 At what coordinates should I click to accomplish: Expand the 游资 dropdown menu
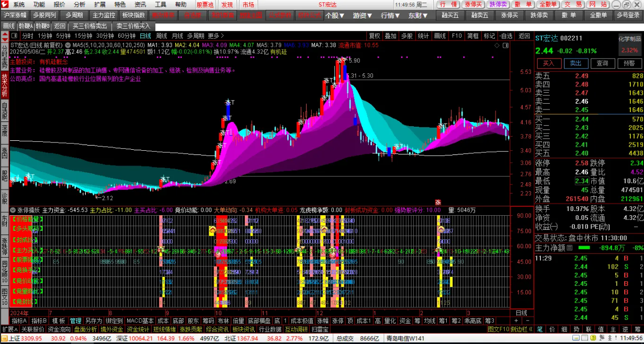pyautogui.click(x=362, y=15)
